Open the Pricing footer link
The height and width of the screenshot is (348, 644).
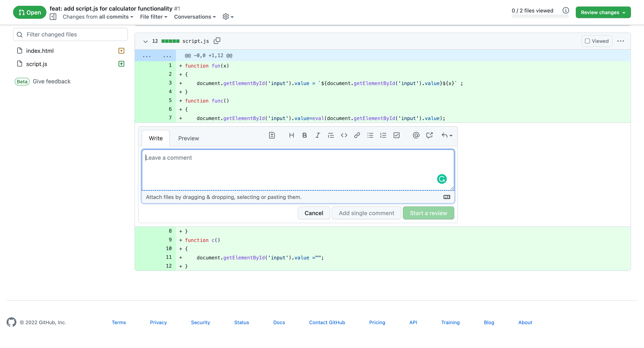tap(377, 322)
